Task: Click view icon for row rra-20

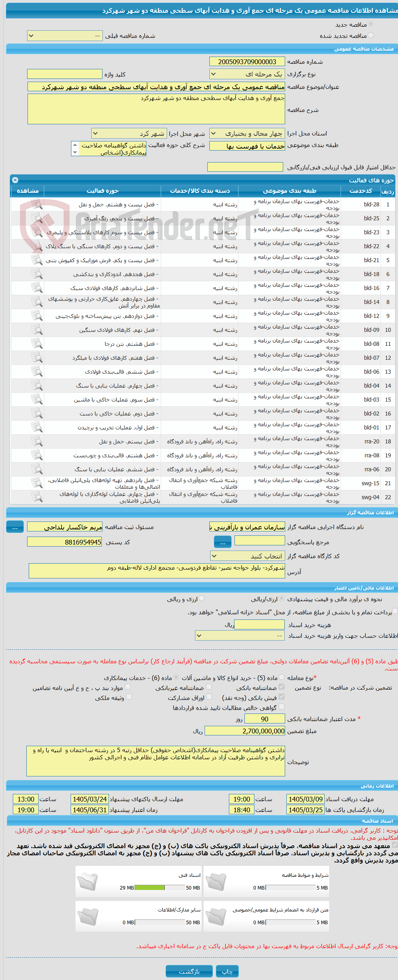Action: 37,441
